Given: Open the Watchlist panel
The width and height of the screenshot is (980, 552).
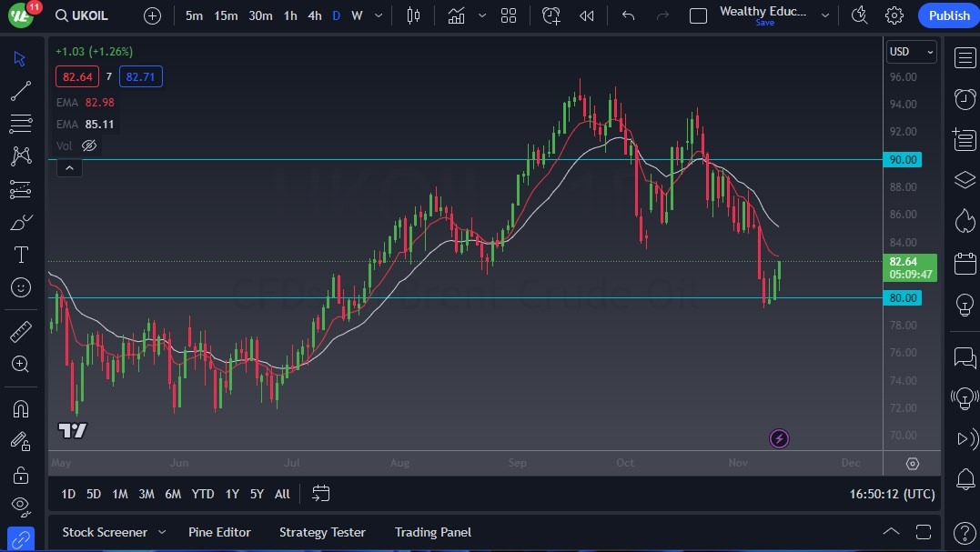Looking at the screenshot, I should click(965, 56).
